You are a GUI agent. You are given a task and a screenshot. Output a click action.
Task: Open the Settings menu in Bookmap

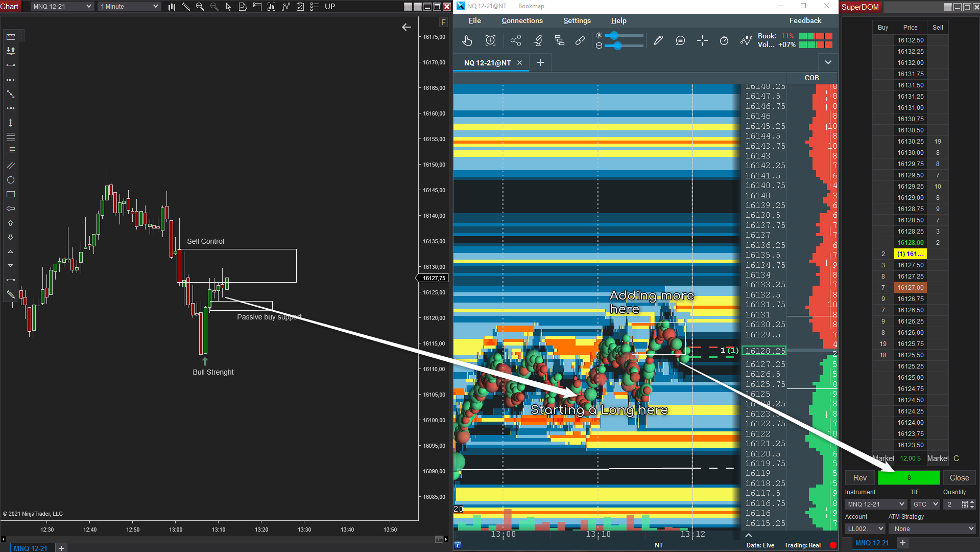coord(577,20)
